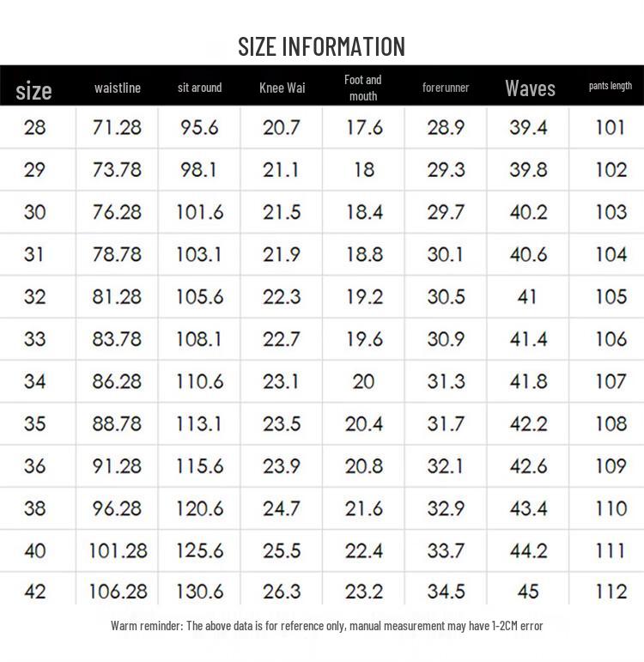Click the SIZE INFORMATION title
This screenshot has height=662, width=644.
click(321, 46)
